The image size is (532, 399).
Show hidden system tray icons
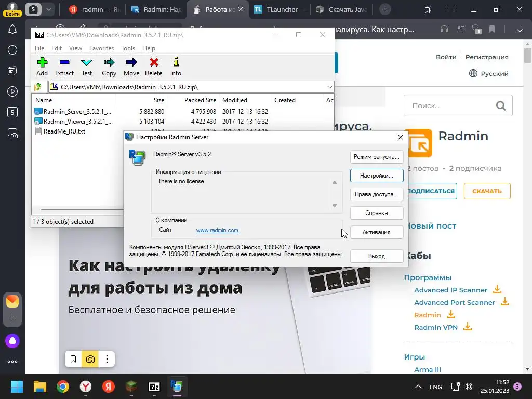[x=418, y=387]
